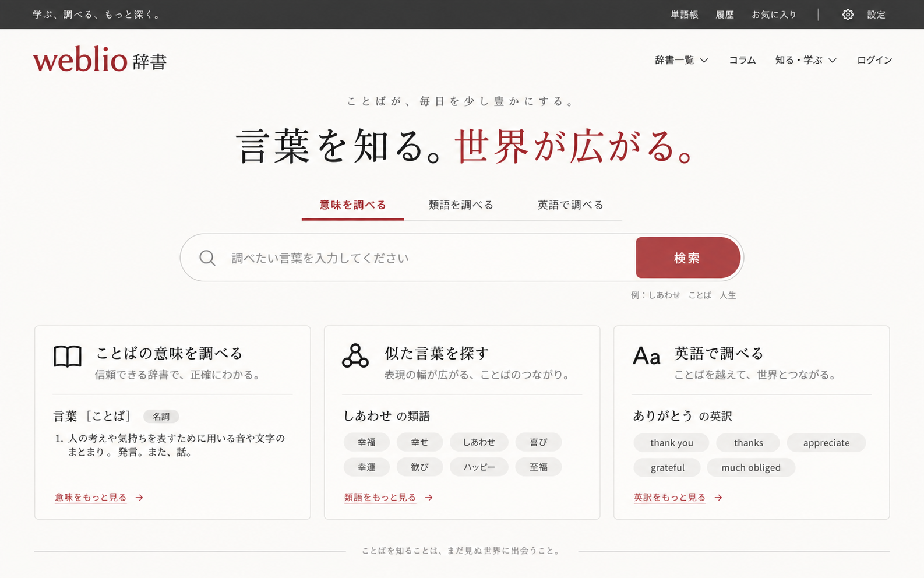This screenshot has width=924, height=578.
Task: Click arrow next to 英訳をもっと見る
Action: tap(718, 498)
